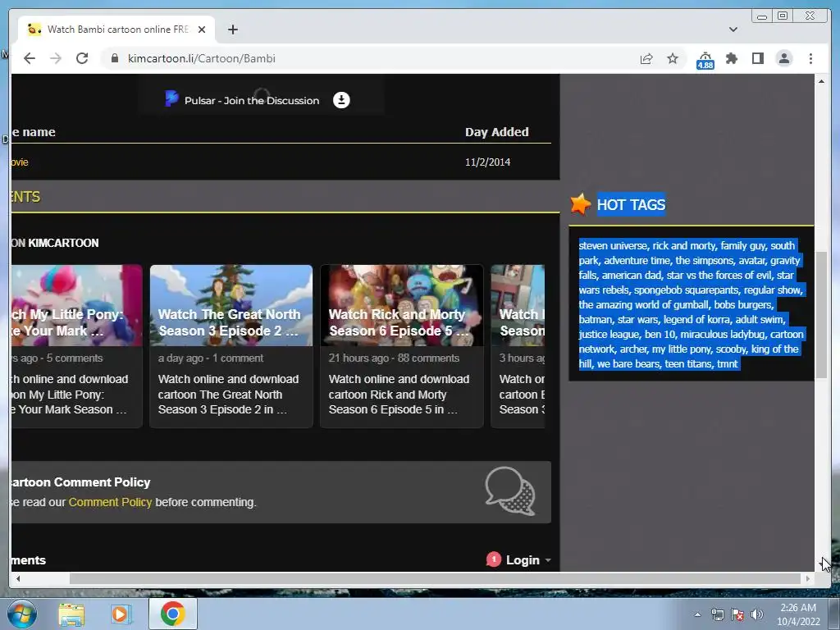Select the Watch Bambi cartoon tab
The width and height of the screenshot is (840, 630).
pos(116,30)
